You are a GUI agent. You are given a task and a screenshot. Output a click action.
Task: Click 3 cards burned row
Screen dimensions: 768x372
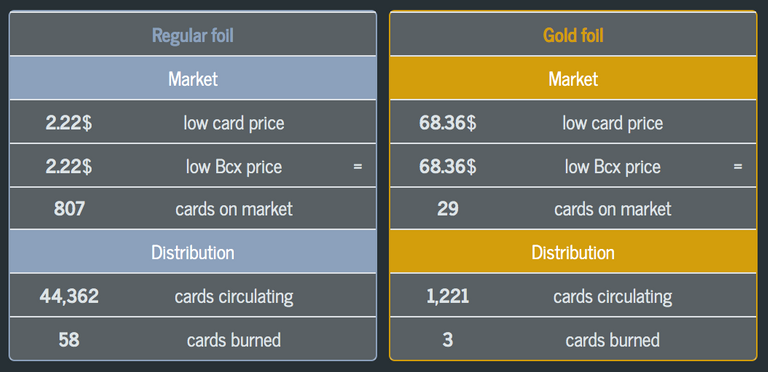pyautogui.click(x=573, y=339)
